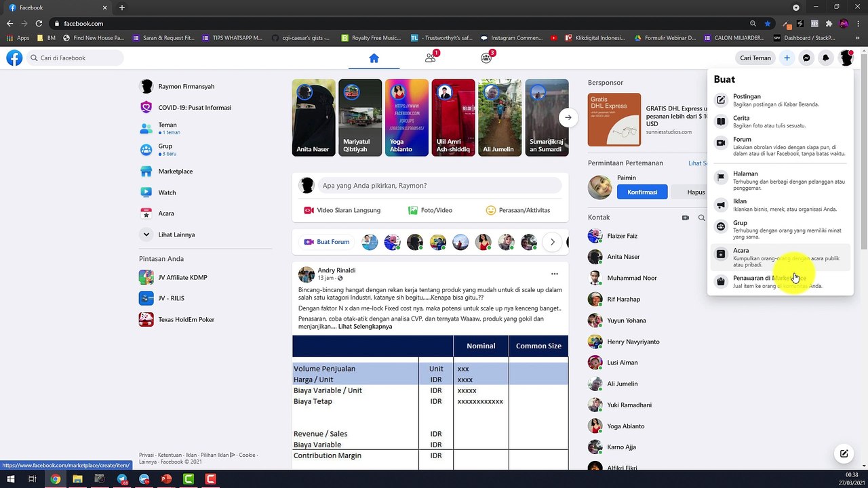
Task: Select Penawaran di Marketplace in Buat menu
Action: pos(780,281)
